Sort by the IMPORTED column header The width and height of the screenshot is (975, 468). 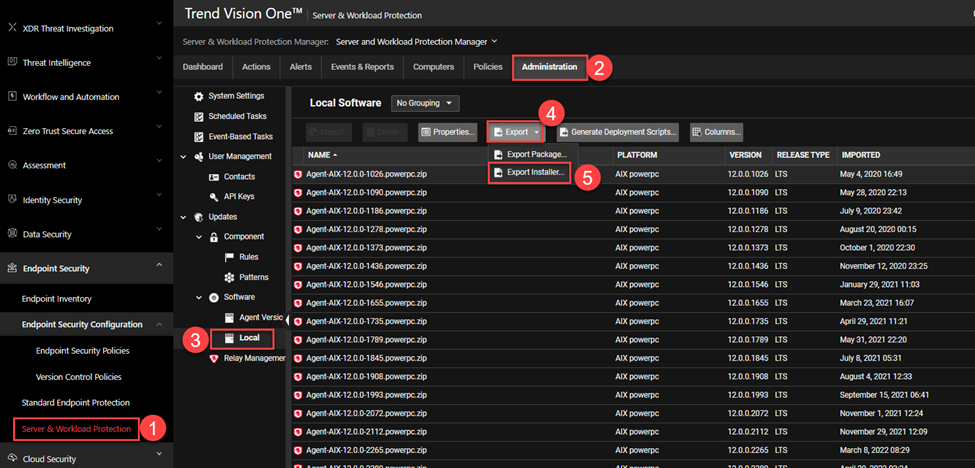(861, 155)
